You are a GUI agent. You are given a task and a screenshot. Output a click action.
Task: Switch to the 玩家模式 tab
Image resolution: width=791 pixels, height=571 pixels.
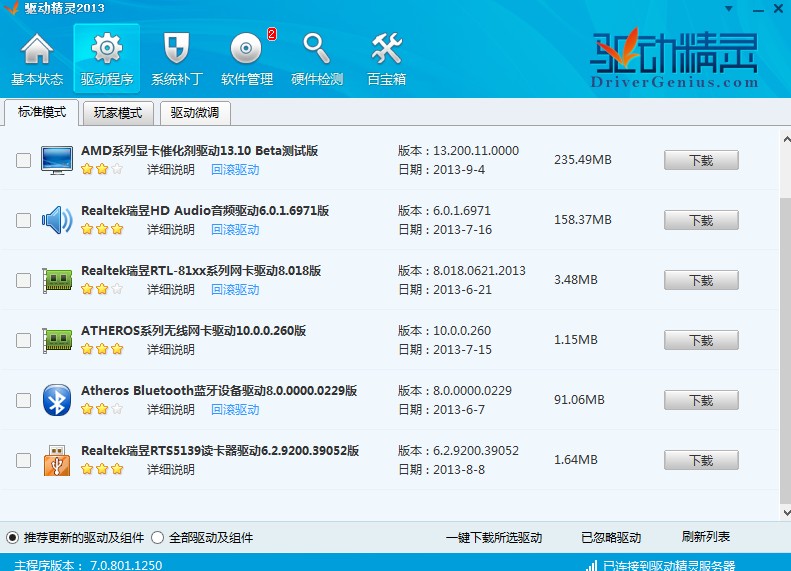118,113
